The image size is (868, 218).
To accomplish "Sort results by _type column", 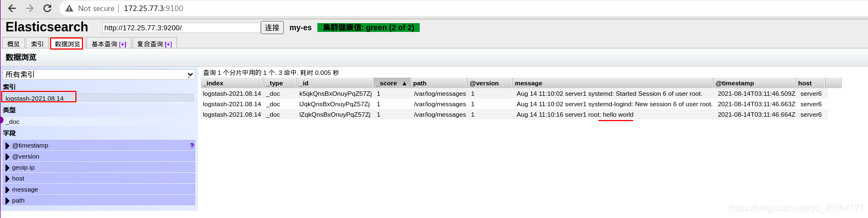I will [x=281, y=83].
